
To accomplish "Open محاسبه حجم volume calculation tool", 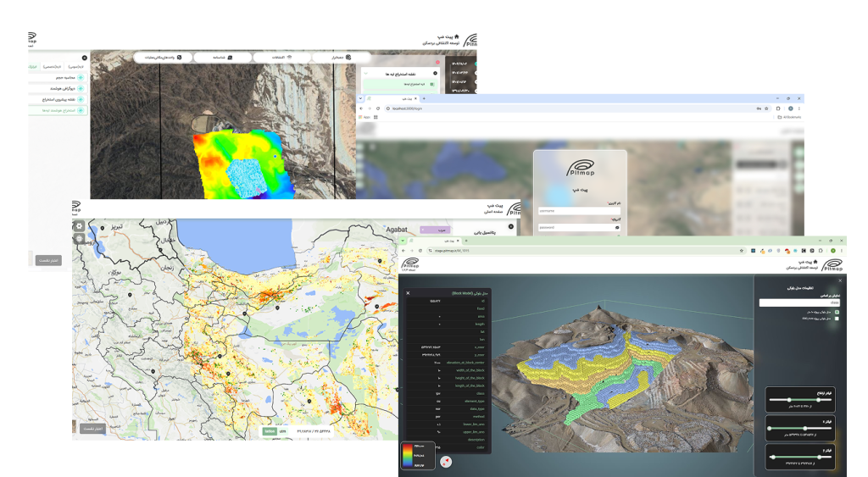I will click(x=58, y=77).
